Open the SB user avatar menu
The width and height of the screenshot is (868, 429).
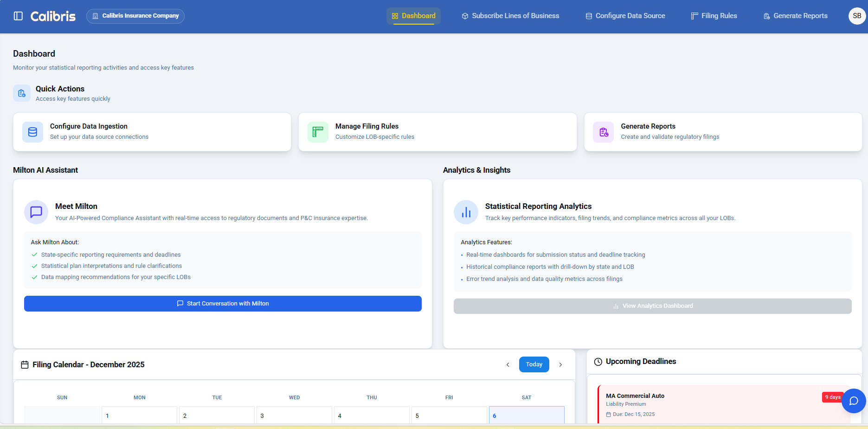(856, 15)
